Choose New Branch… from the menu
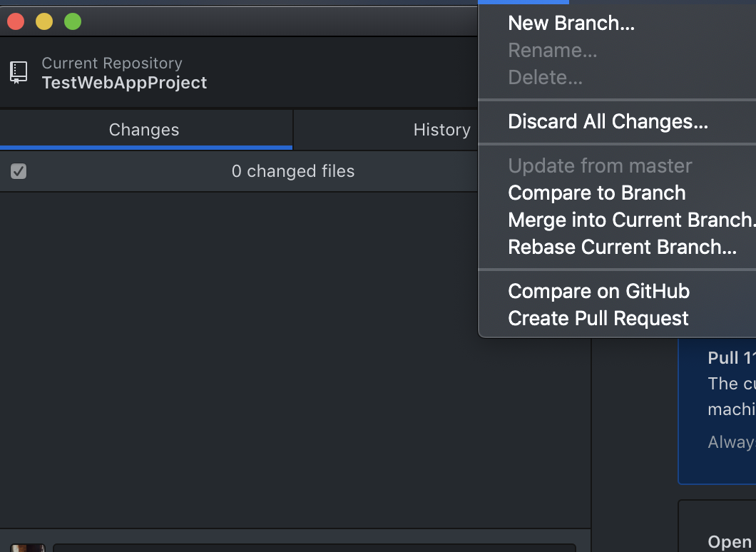 [617, 23]
